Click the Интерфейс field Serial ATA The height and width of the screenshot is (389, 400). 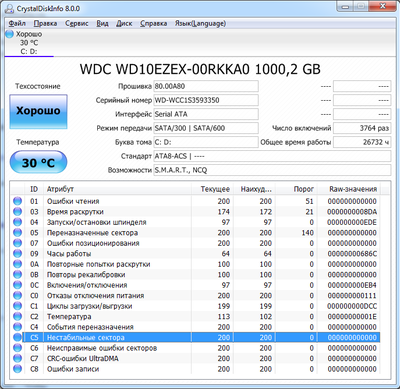pyautogui.click(x=206, y=114)
